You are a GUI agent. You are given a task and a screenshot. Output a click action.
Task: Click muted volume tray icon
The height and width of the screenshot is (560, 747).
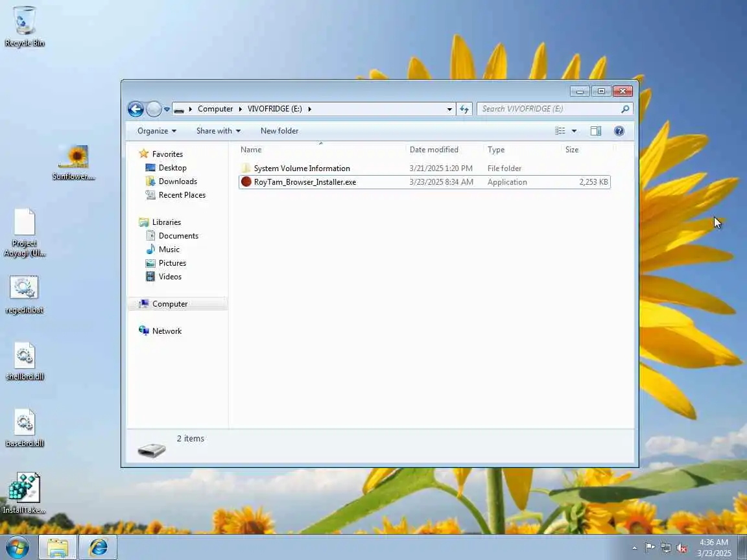click(x=682, y=548)
